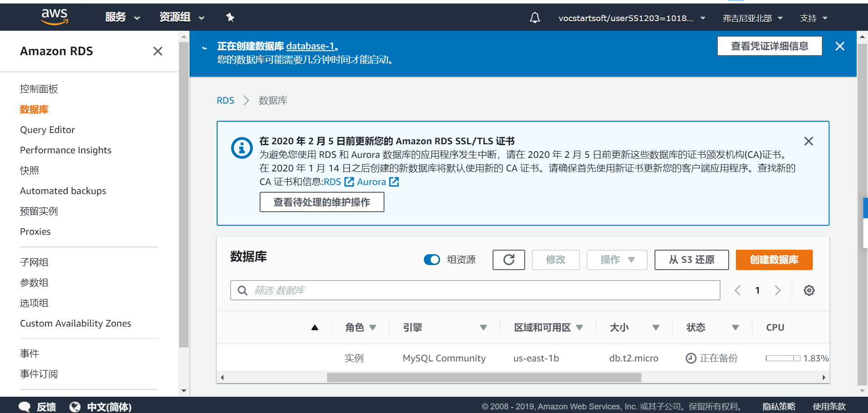This screenshot has height=413, width=868.
Task: Select 数据库 in the sidebar
Action: (x=34, y=109)
